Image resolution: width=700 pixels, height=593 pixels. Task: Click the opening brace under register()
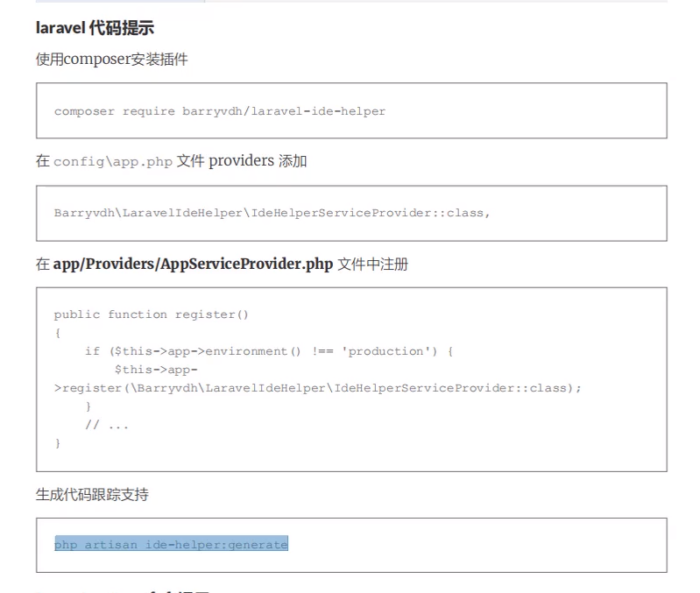tap(58, 333)
